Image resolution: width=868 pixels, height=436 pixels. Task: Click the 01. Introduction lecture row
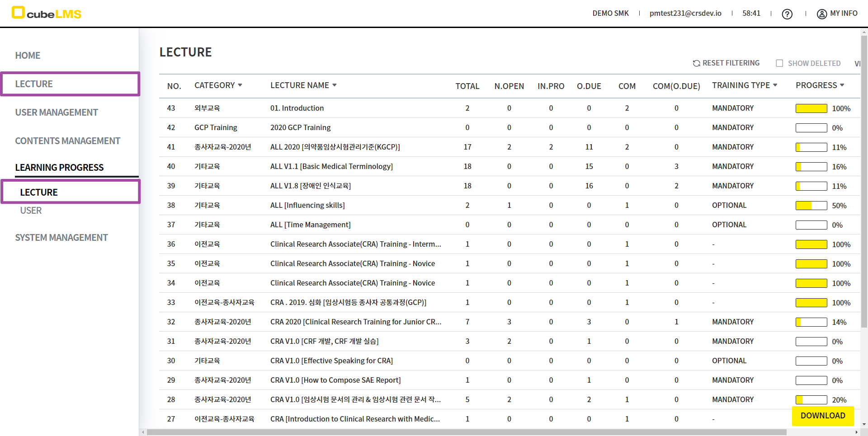pos(297,108)
